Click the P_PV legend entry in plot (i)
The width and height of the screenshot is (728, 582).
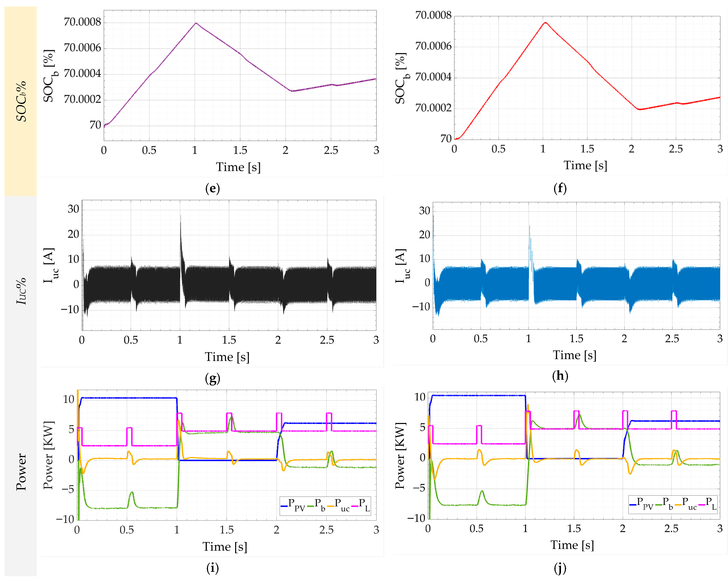coord(293,505)
